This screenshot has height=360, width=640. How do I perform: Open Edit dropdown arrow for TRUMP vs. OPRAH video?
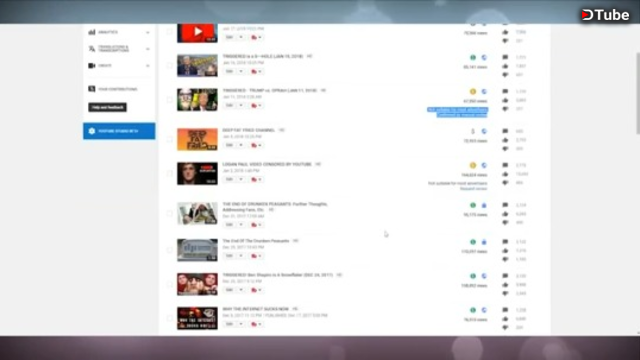(x=241, y=105)
